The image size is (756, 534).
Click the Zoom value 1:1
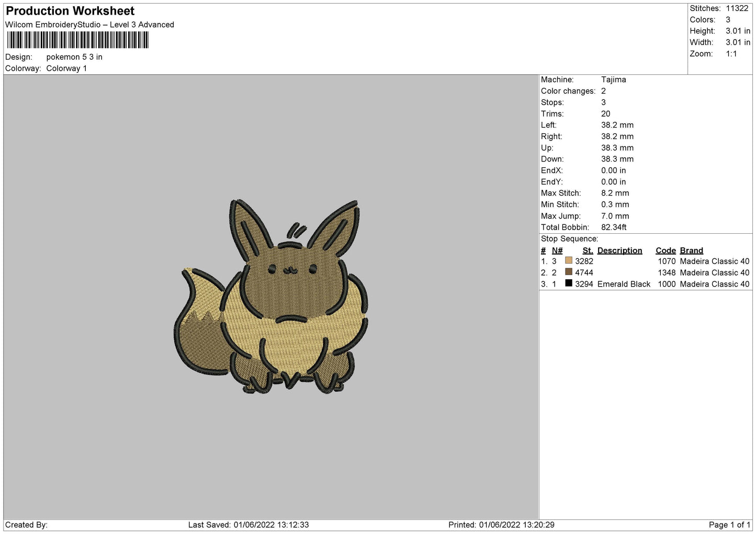pos(731,54)
